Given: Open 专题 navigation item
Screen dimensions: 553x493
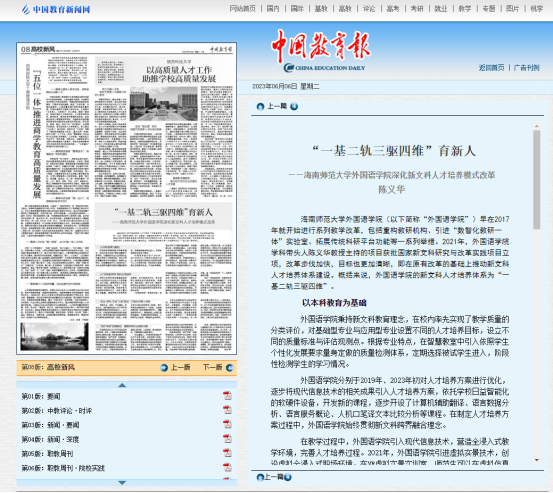Looking at the screenshot, I should [x=488, y=8].
